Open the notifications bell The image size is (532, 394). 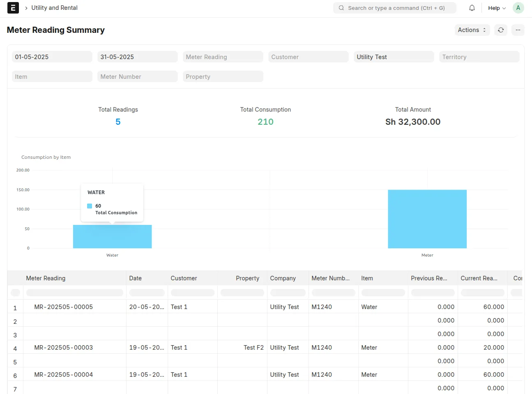point(472,8)
